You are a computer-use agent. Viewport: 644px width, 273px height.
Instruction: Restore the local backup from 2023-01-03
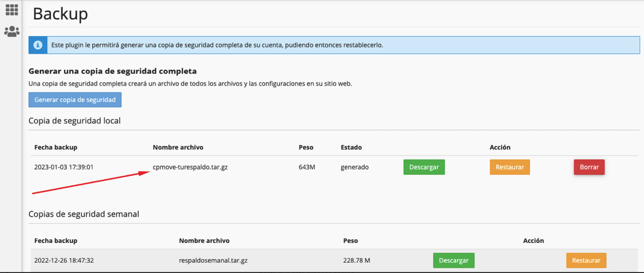coord(510,167)
